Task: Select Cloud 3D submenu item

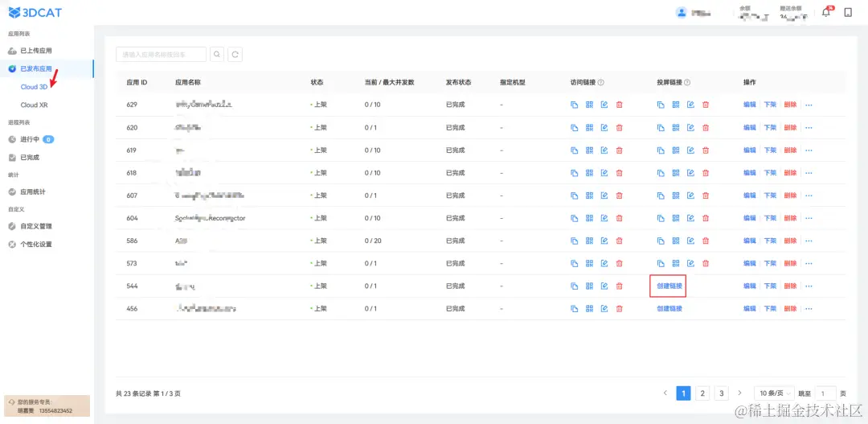Action: pos(34,87)
